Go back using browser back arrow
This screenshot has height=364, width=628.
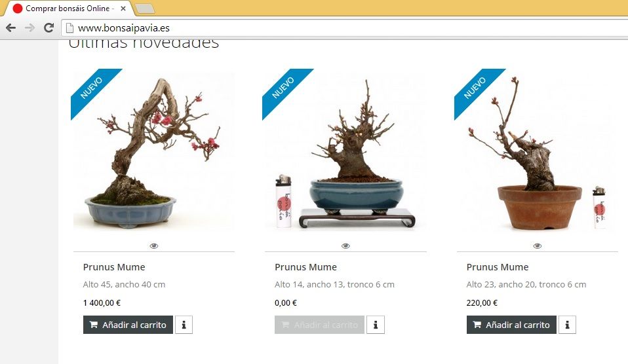pyautogui.click(x=10, y=28)
